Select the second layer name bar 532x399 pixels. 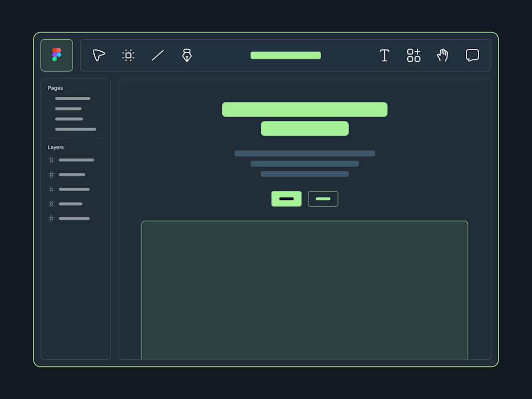tap(72, 175)
